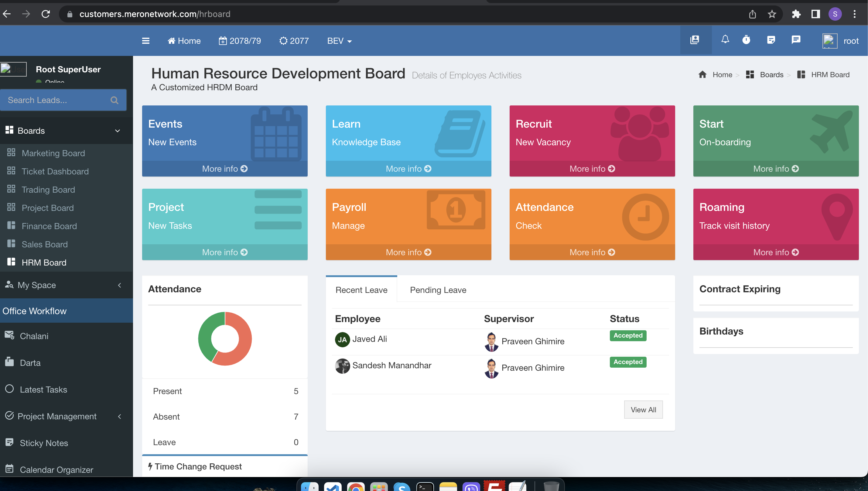
Task: Open the stopwatch timer icon
Action: click(x=746, y=40)
